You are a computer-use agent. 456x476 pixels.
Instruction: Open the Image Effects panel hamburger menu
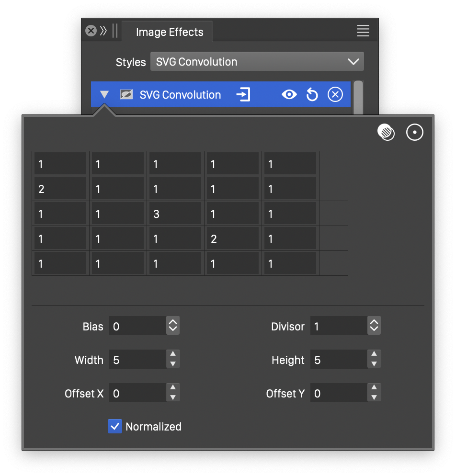(x=363, y=31)
